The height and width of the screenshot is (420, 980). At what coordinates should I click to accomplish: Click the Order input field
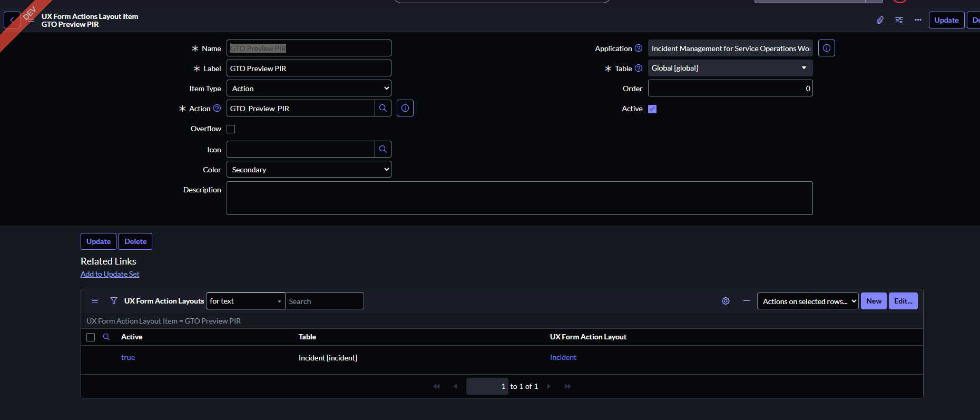[x=730, y=88]
